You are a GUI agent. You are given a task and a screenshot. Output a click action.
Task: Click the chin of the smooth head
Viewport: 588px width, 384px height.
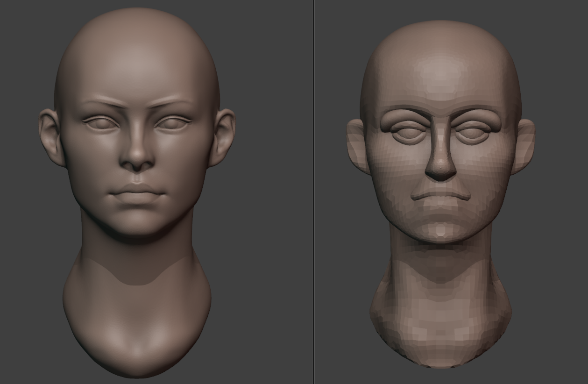click(x=137, y=224)
